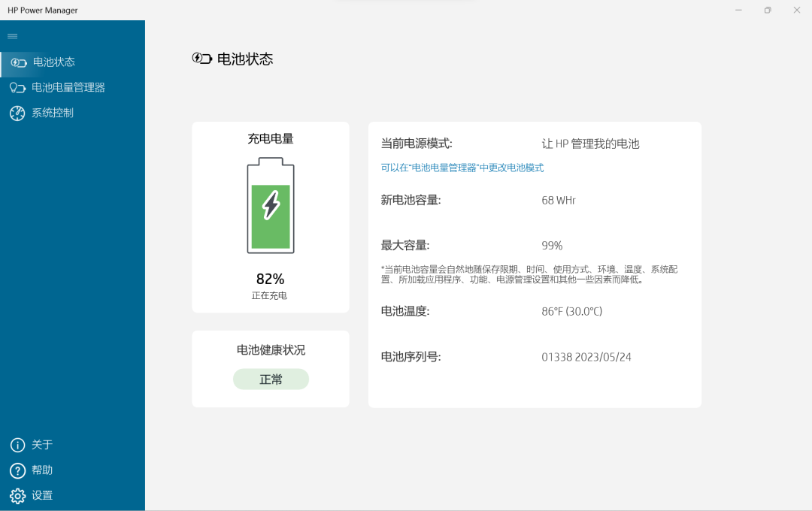
Task: Click the 82% charge value
Action: [x=271, y=279]
